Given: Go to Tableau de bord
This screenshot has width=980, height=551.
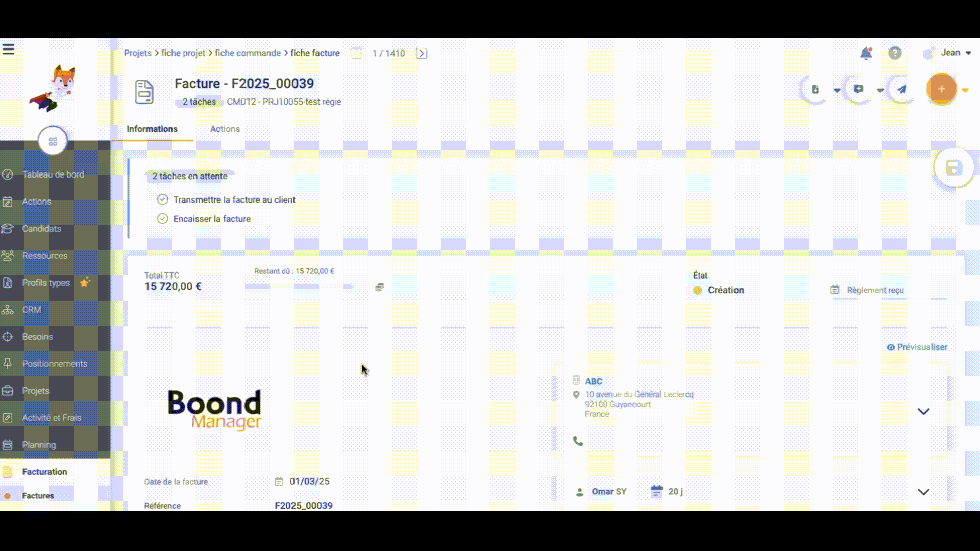Looking at the screenshot, I should pyautogui.click(x=53, y=174).
